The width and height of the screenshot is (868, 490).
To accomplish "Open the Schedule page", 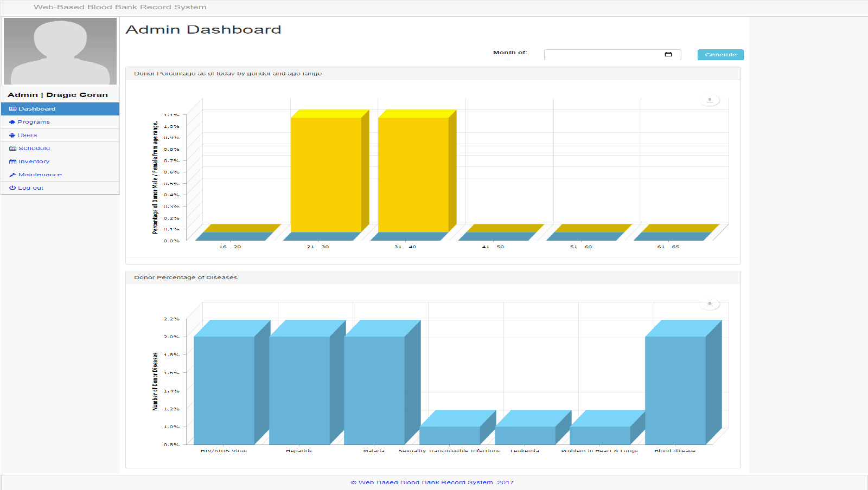I will [x=60, y=148].
